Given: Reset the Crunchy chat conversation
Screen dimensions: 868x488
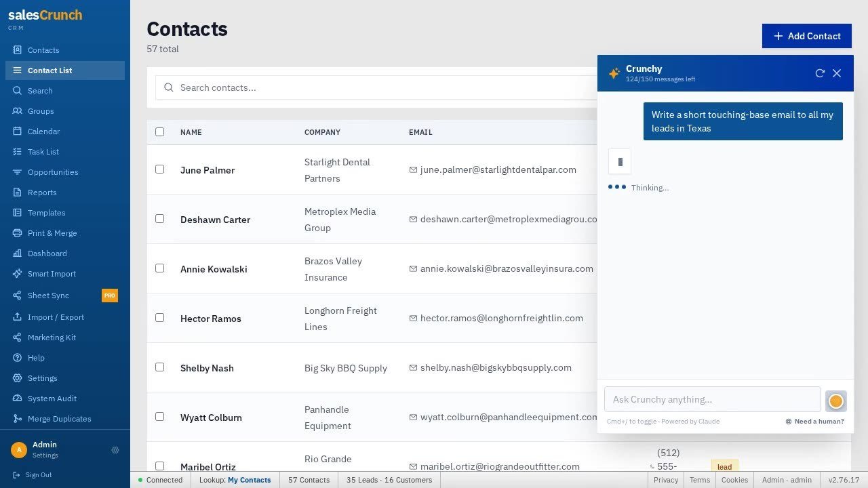Looking at the screenshot, I should click(x=820, y=73).
